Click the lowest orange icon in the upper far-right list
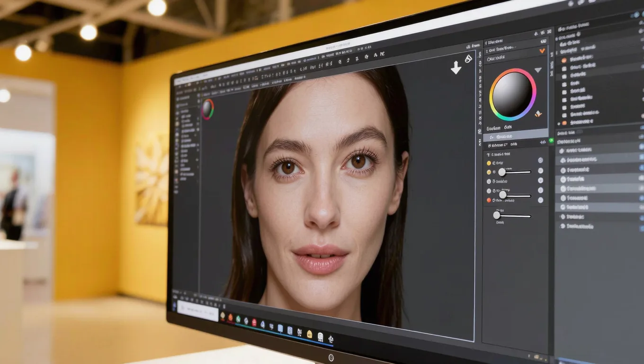644x364 pixels. (x=563, y=122)
